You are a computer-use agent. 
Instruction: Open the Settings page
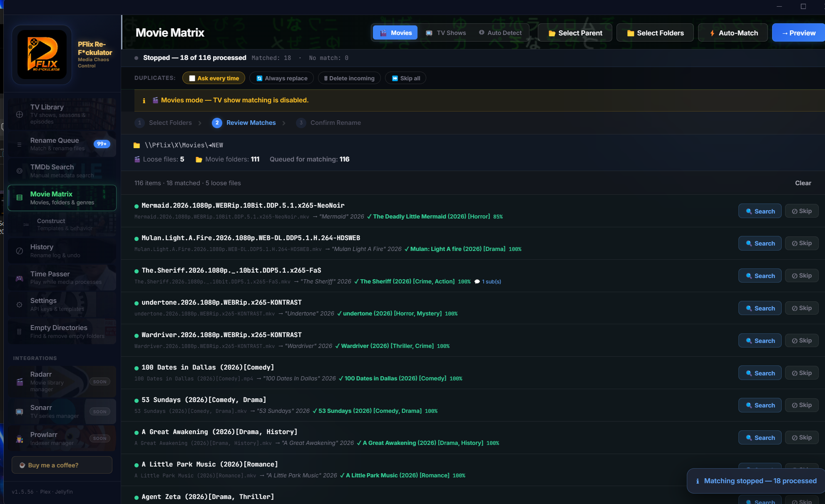[62, 305]
